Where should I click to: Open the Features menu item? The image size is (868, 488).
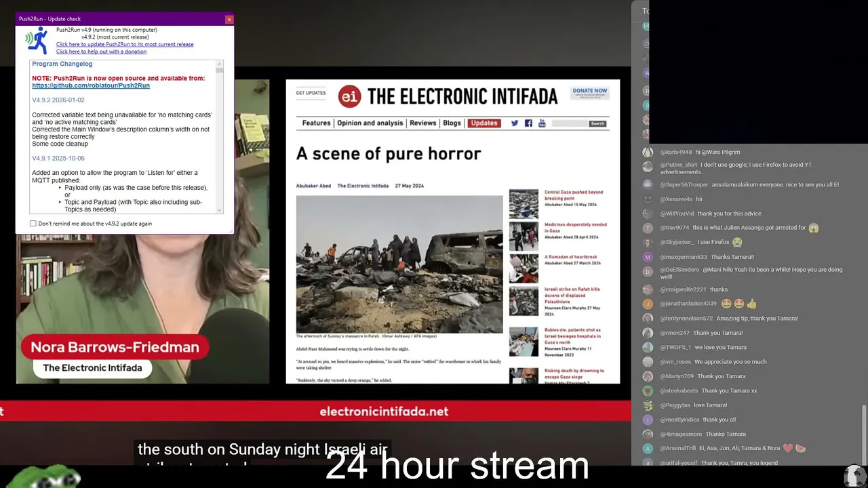point(316,123)
